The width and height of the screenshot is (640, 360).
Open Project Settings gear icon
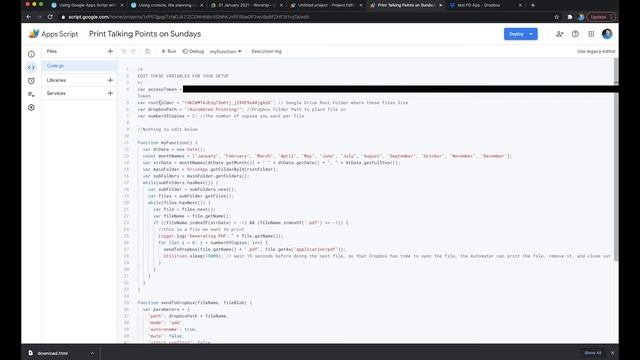[31, 108]
